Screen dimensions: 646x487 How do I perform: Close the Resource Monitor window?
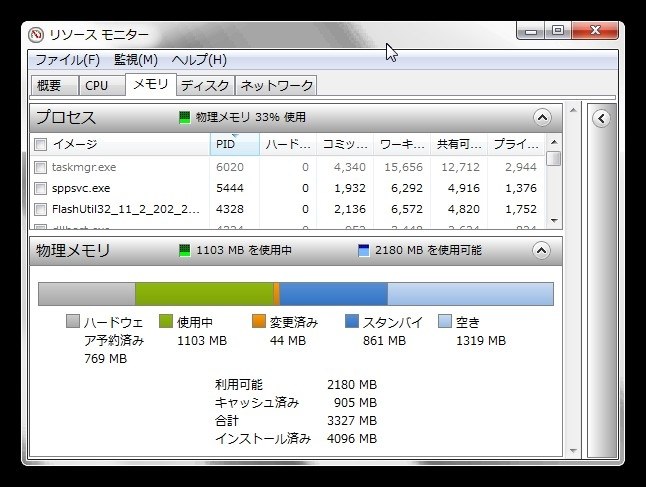pyautogui.click(x=595, y=31)
